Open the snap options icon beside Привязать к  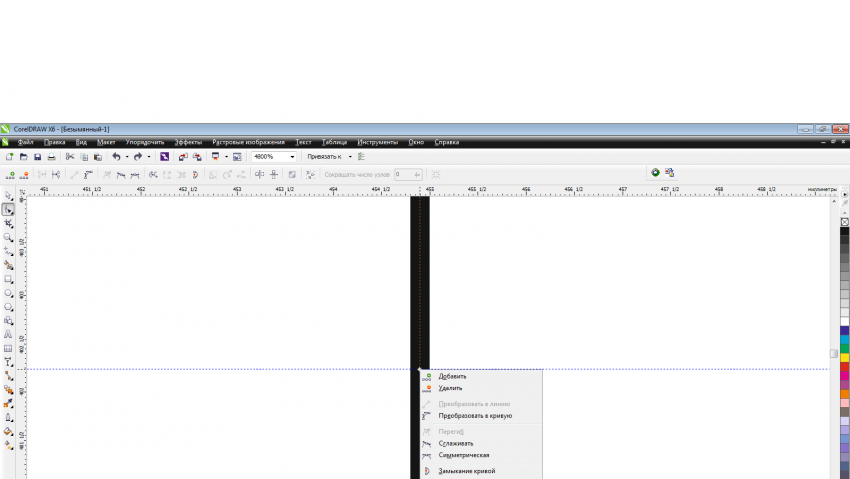[x=362, y=157]
